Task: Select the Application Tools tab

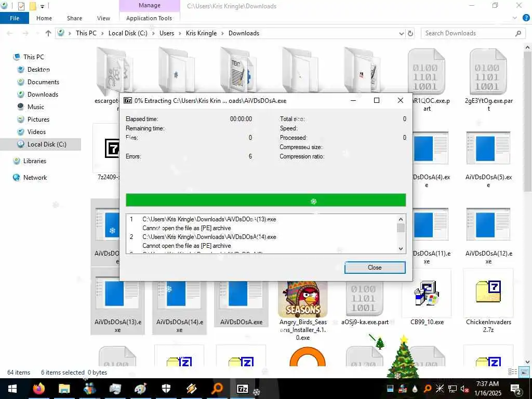Action: pyautogui.click(x=149, y=18)
